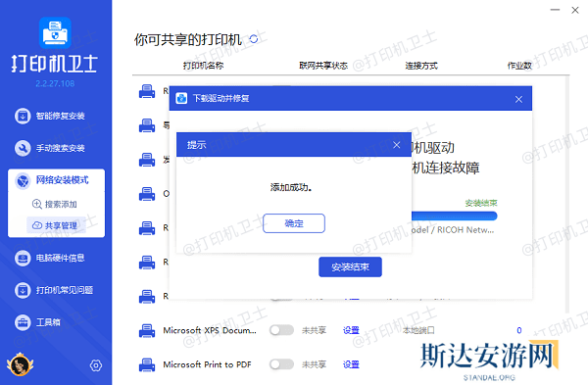Click the user avatar at sidebar bottom
Viewport: 588px width, 385px height.
click(x=20, y=364)
